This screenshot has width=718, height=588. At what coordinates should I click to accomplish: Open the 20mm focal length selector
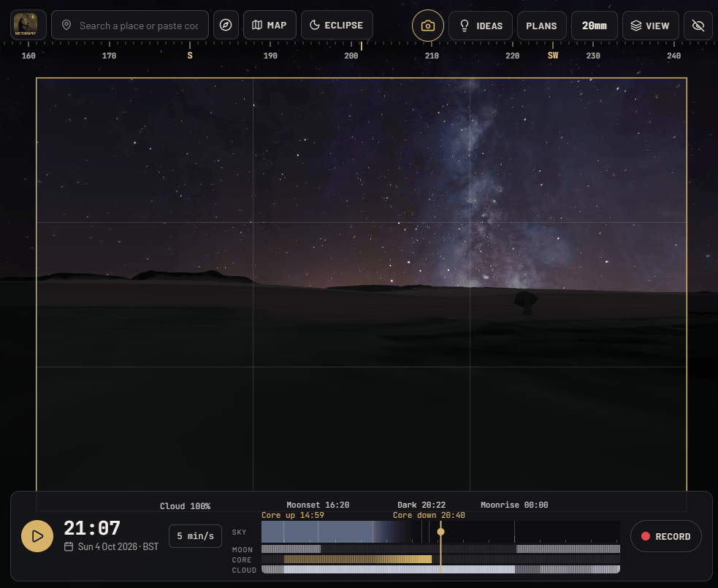[x=595, y=26]
